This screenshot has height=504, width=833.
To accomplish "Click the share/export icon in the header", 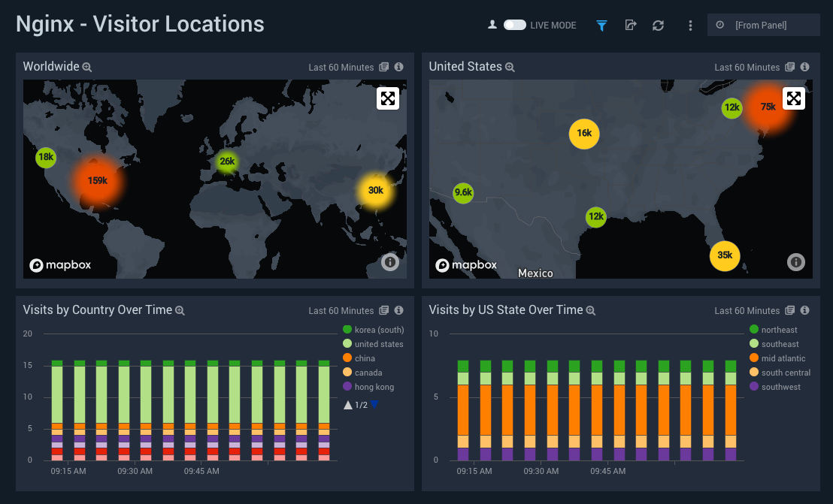I will (631, 25).
